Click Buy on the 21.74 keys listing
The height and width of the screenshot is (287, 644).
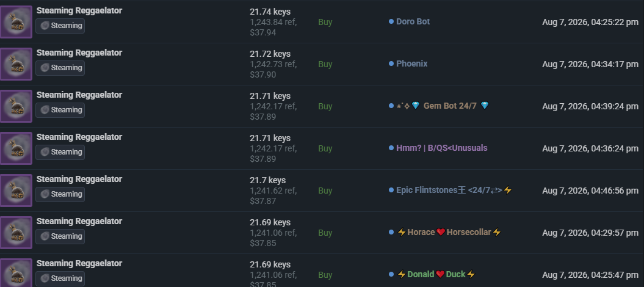tap(325, 22)
